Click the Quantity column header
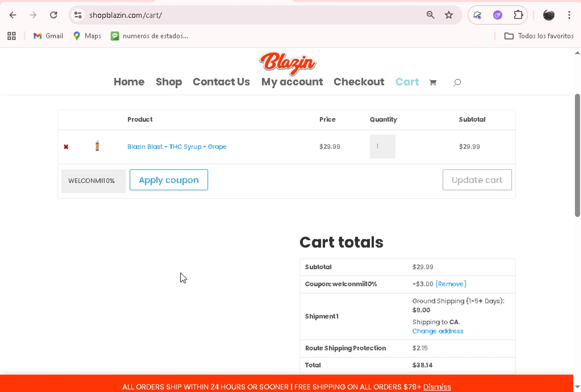Image resolution: width=581 pixels, height=392 pixels. [383, 120]
